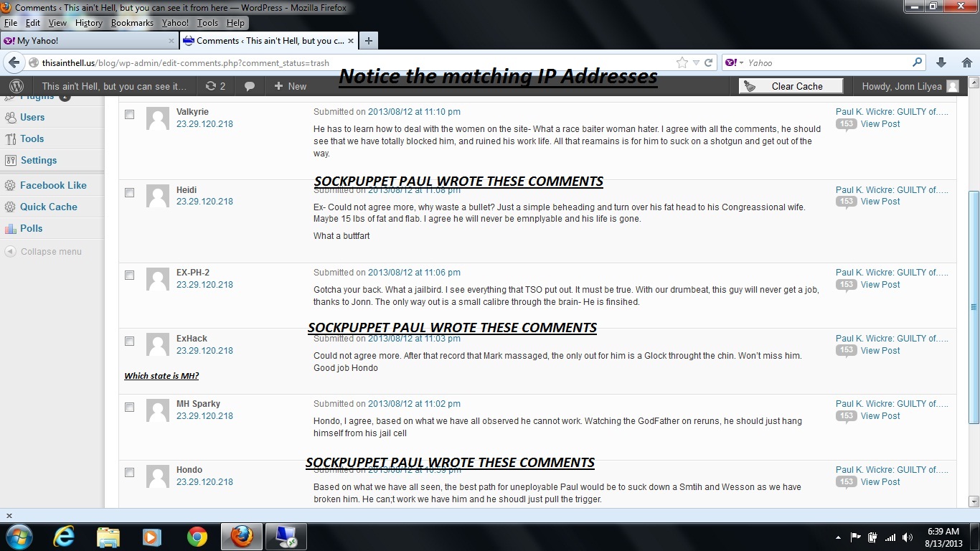Open the + New content dropdown
The width and height of the screenshot is (980, 551).
tap(290, 86)
